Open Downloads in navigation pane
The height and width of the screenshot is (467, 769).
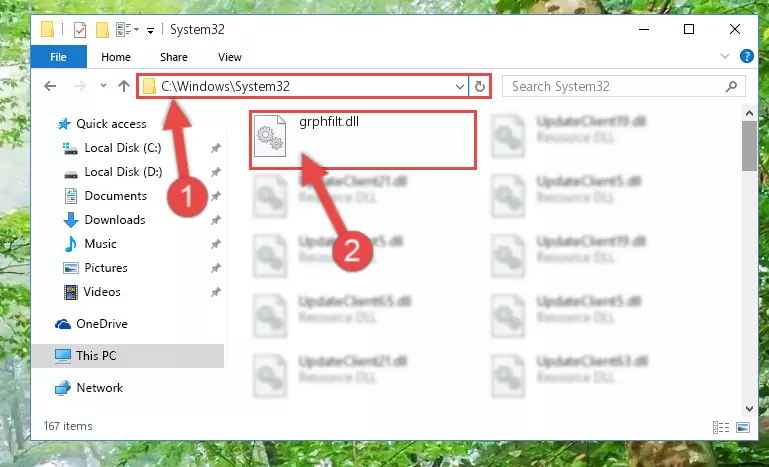tap(115, 220)
